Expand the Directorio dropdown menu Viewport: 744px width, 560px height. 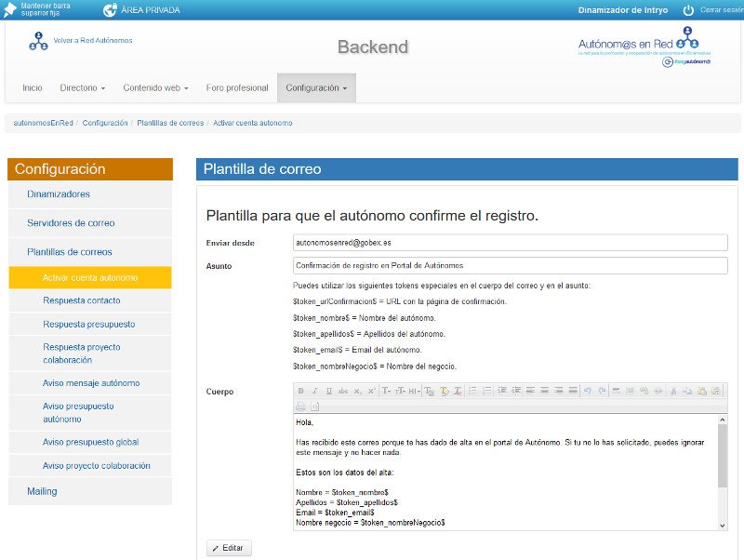click(82, 88)
